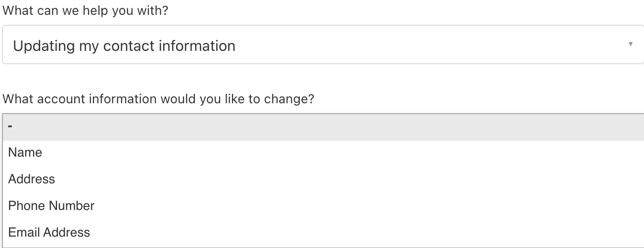Screen dimensions: 644x248
Task: Click the grey highlighted dash row
Action: 322,127
